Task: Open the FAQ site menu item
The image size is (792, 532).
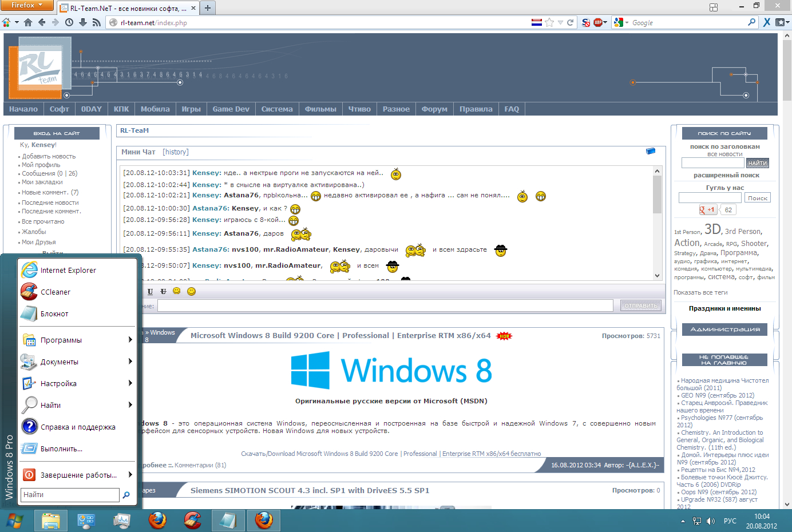Action: pyautogui.click(x=512, y=109)
